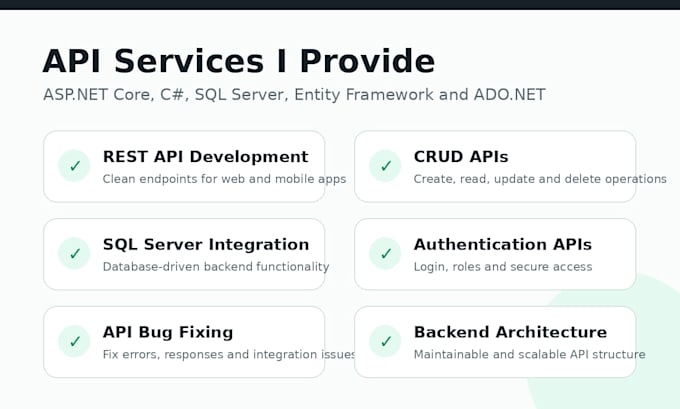This screenshot has height=409, width=680.
Task: Select the 'Backend Architecture' card title
Action: click(510, 332)
